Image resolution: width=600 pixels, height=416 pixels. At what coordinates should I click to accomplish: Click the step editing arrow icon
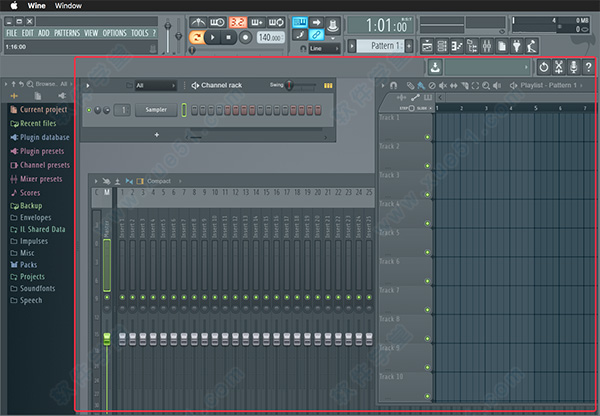316,22
